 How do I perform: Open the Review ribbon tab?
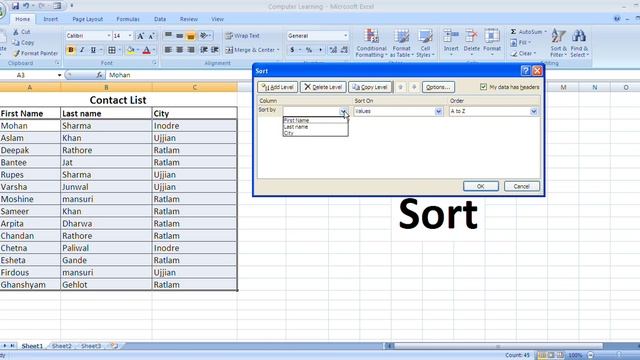tap(189, 19)
